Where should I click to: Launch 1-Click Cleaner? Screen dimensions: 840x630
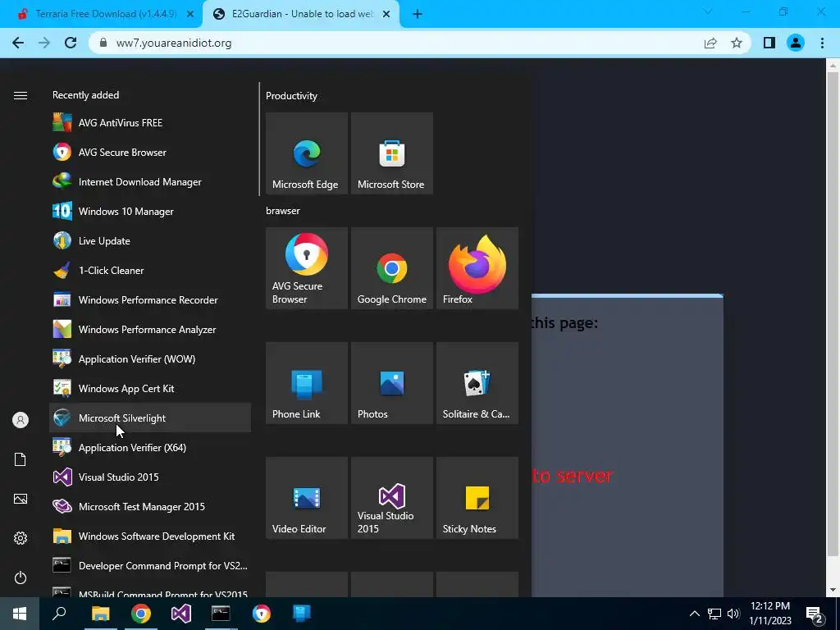tap(150, 270)
